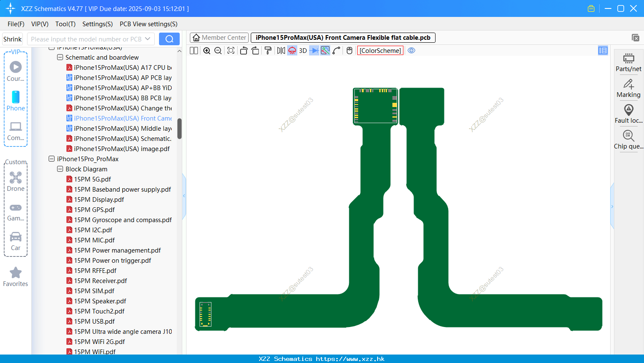
Task: Collapse the Block Diagram folder
Action: click(x=60, y=169)
